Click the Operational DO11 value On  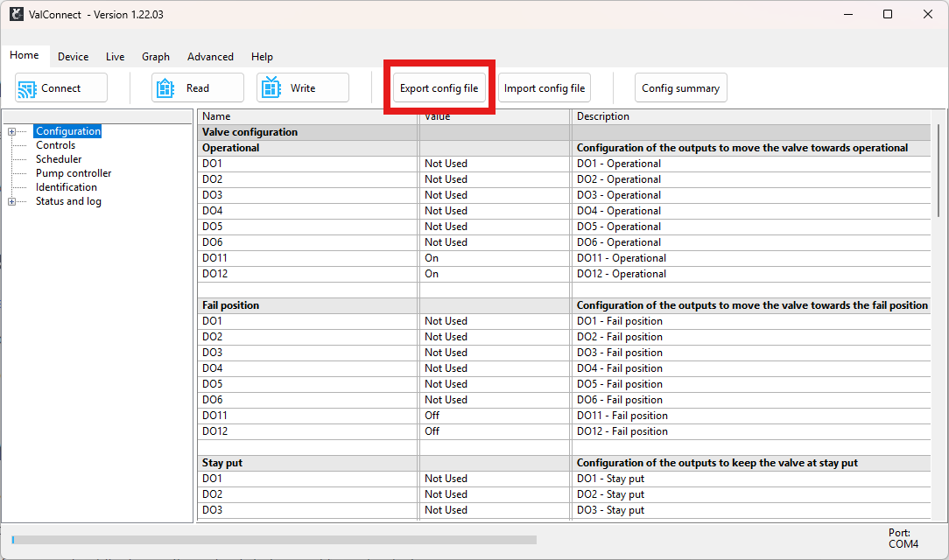click(x=432, y=258)
